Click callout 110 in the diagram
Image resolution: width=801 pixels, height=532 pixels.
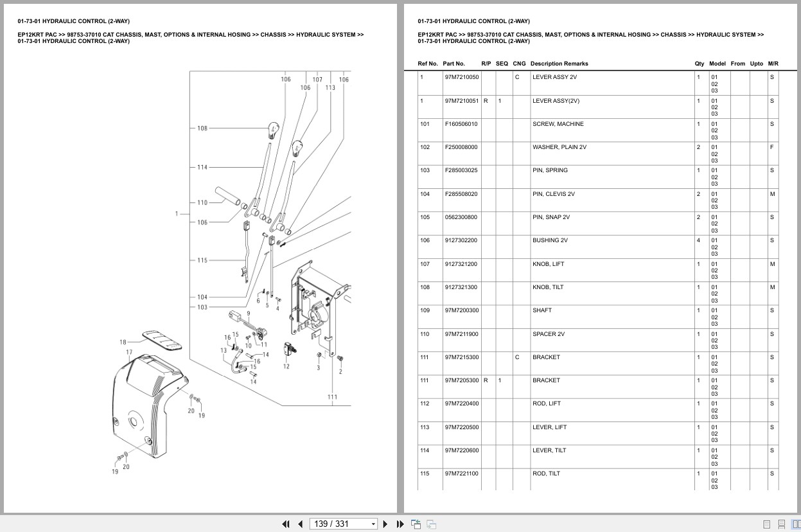pyautogui.click(x=202, y=202)
